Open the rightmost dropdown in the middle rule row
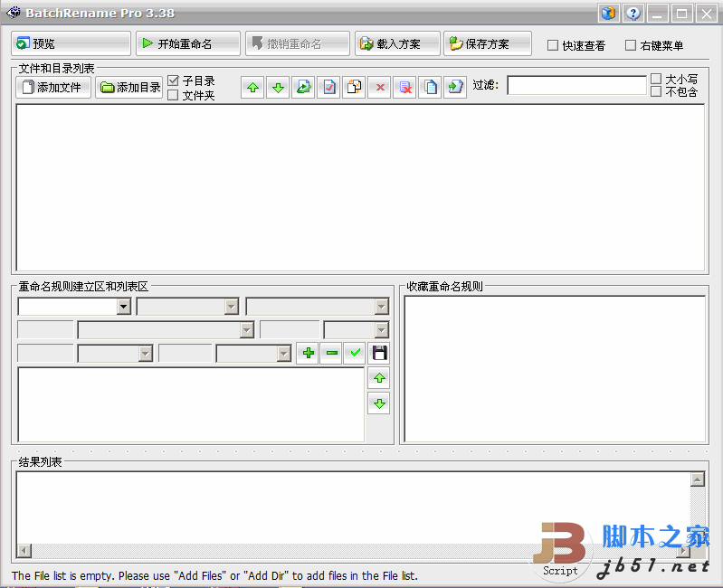Screen dimensions: 723x588 [x=381, y=330]
